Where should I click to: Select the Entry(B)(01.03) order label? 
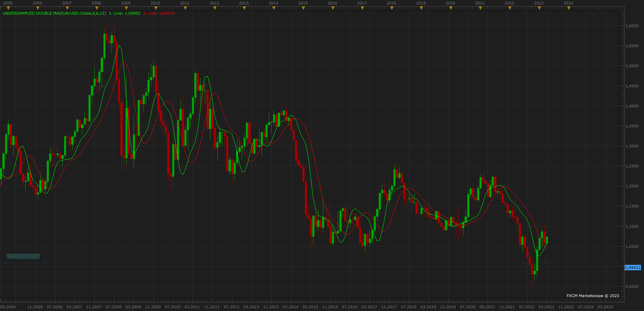(x=23, y=257)
